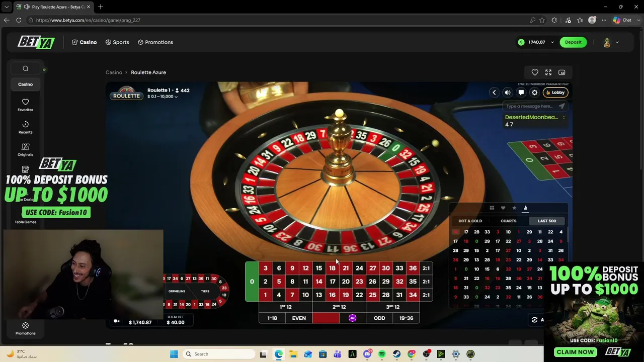Open the user profile avatar menu
The image size is (644, 362).
611,42
